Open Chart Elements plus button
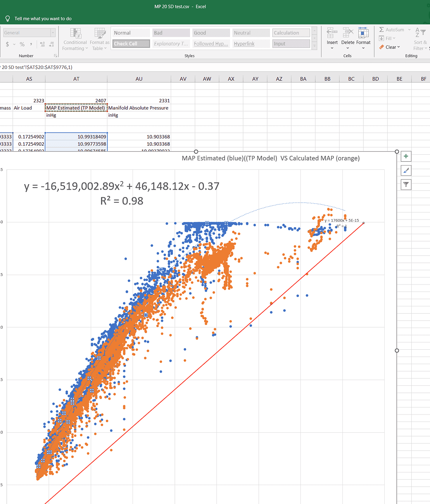 pos(406,156)
